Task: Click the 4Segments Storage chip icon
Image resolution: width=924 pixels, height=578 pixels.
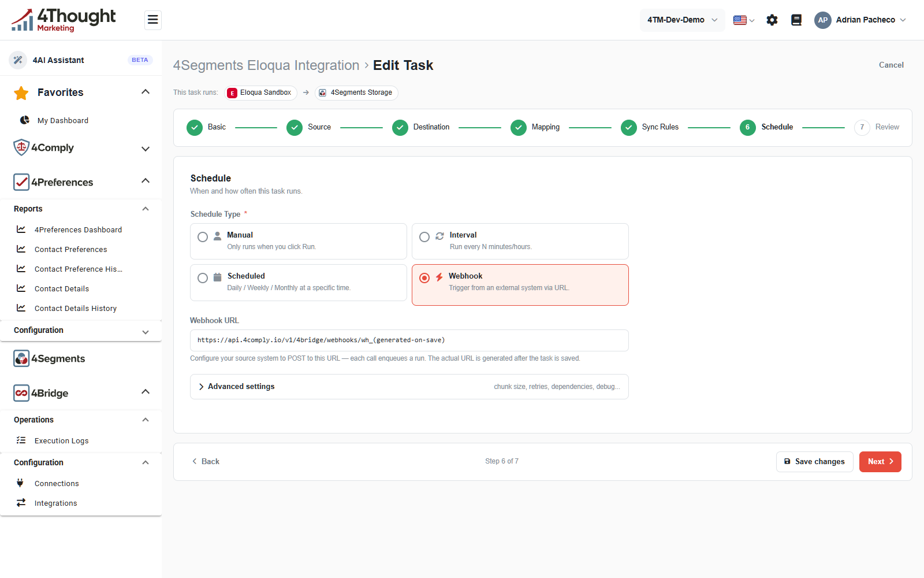Action: tap(323, 93)
